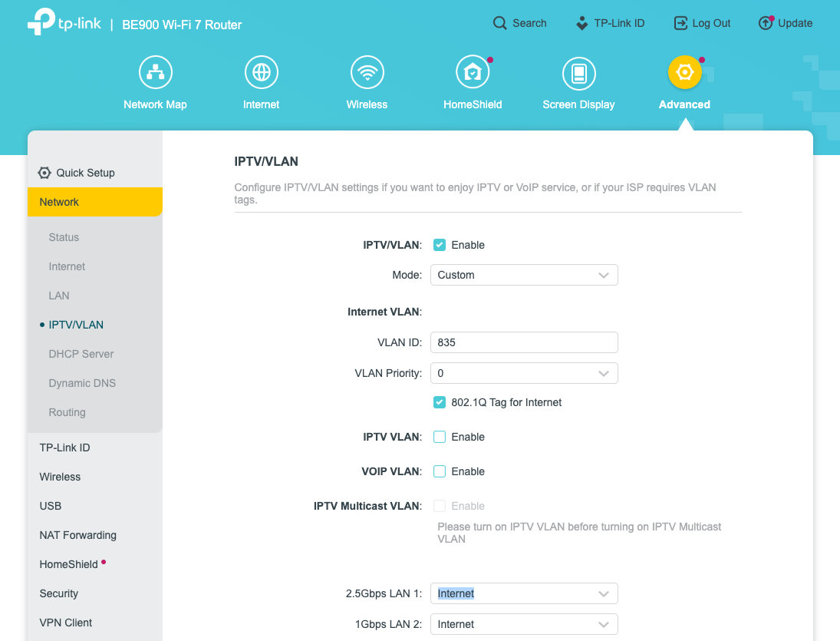Viewport: 840px width, 641px height.
Task: Click the Network Map tab label
Action: [156, 104]
